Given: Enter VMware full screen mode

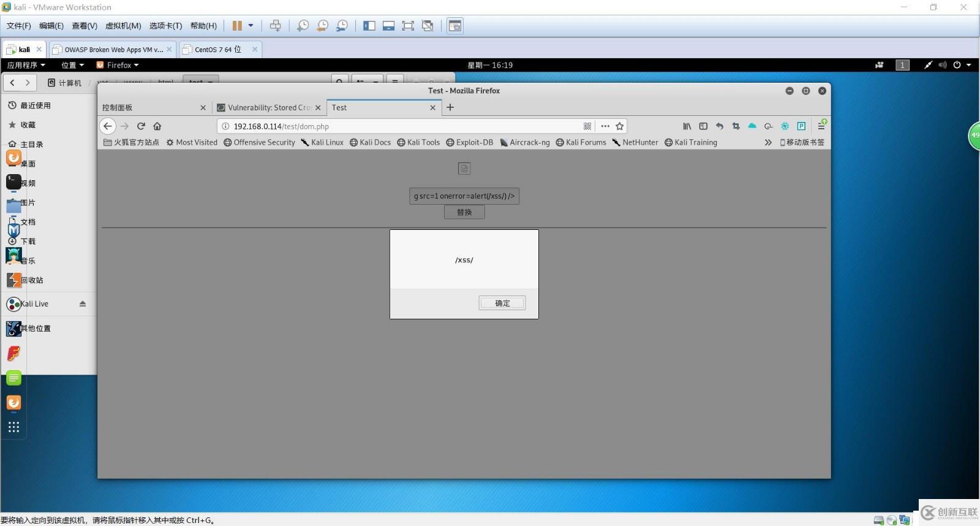Looking at the screenshot, I should tap(408, 26).
